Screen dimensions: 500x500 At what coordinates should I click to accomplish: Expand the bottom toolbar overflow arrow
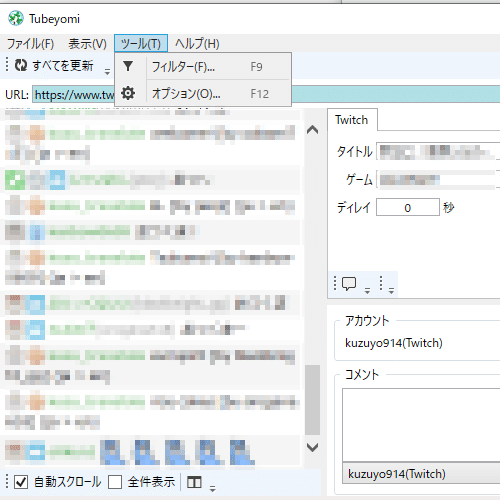click(x=212, y=489)
